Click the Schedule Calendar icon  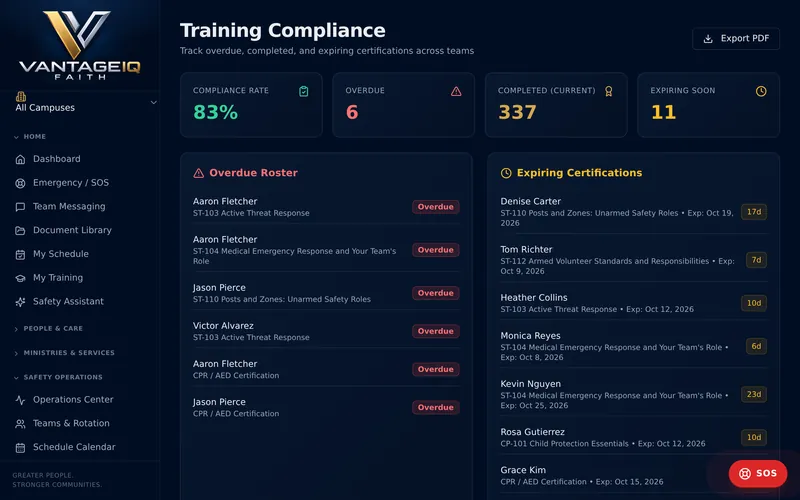20,448
